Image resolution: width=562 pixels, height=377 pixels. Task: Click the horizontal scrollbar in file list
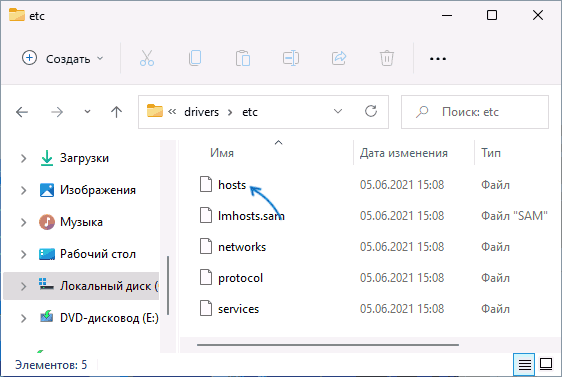click(x=328, y=345)
